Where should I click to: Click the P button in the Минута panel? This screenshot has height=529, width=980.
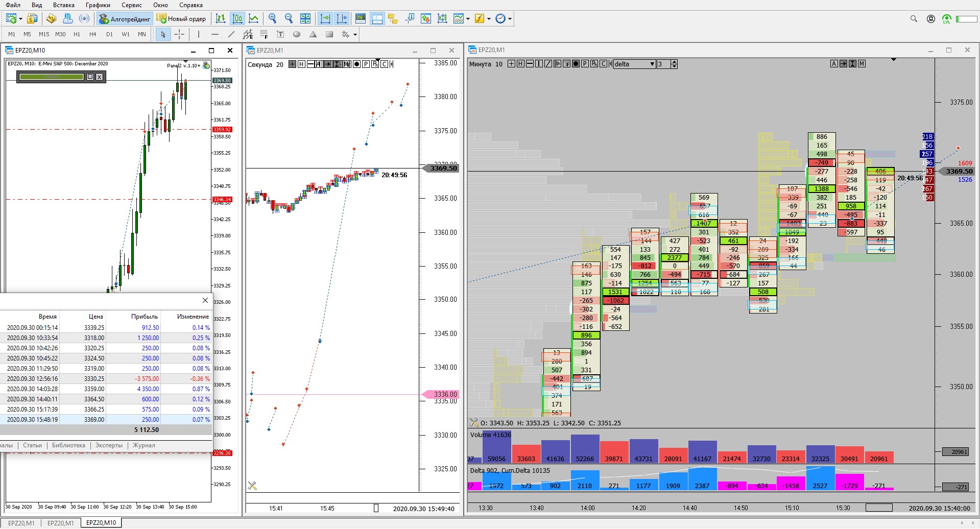[x=585, y=64]
